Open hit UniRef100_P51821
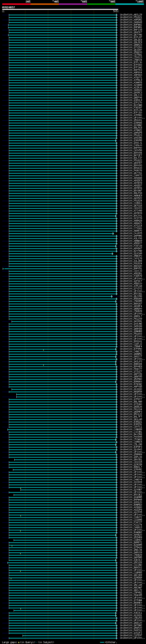The height and width of the screenshot is (644, 146). 131,17
